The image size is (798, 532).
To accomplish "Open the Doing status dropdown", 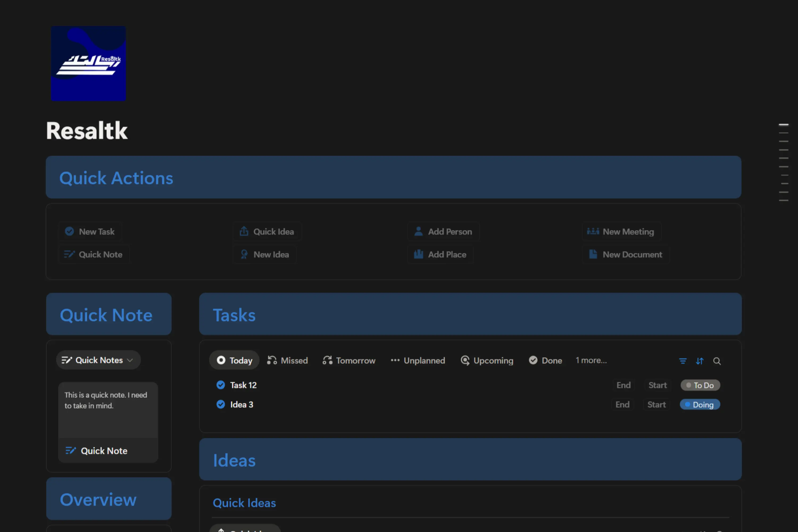I will 700,404.
